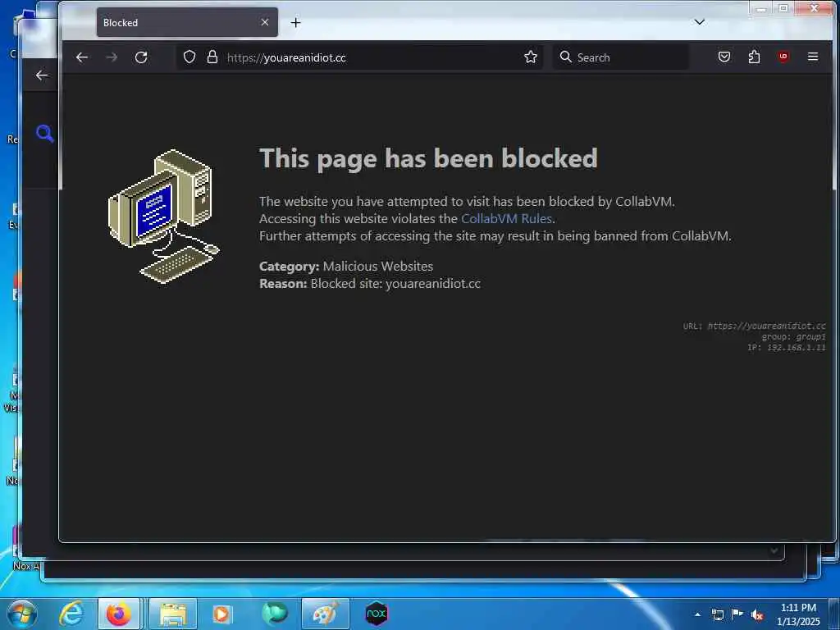Click the Firefox forward arrow
Viewport: 840px width, 630px height.
112,57
